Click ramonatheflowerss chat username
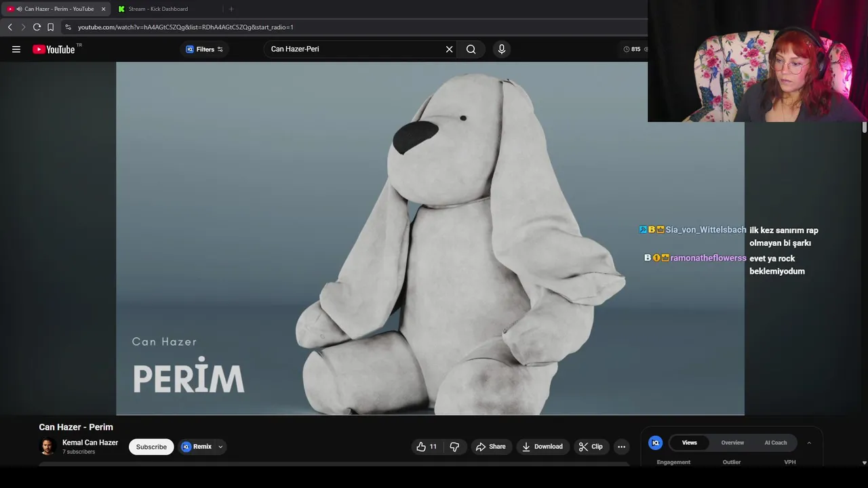Viewport: 868px width, 488px height. tap(708, 258)
